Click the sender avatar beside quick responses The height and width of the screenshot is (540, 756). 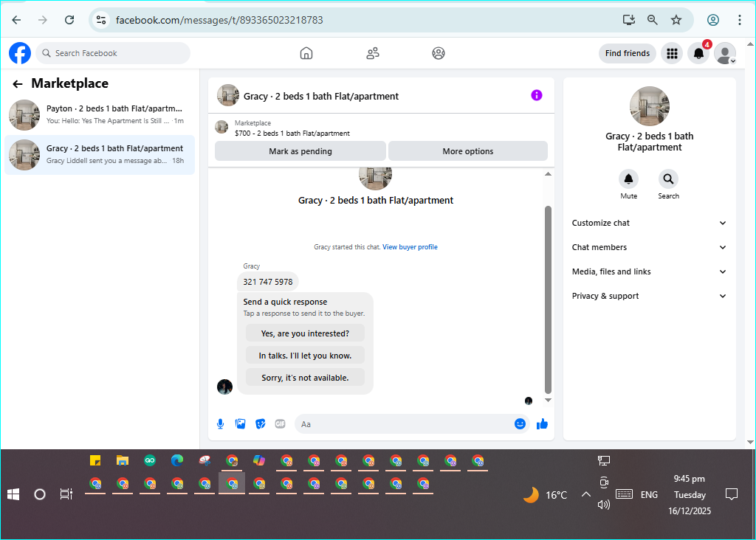click(224, 387)
